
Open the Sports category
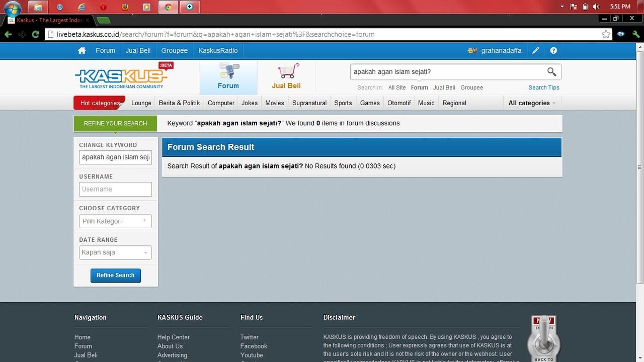[343, 103]
